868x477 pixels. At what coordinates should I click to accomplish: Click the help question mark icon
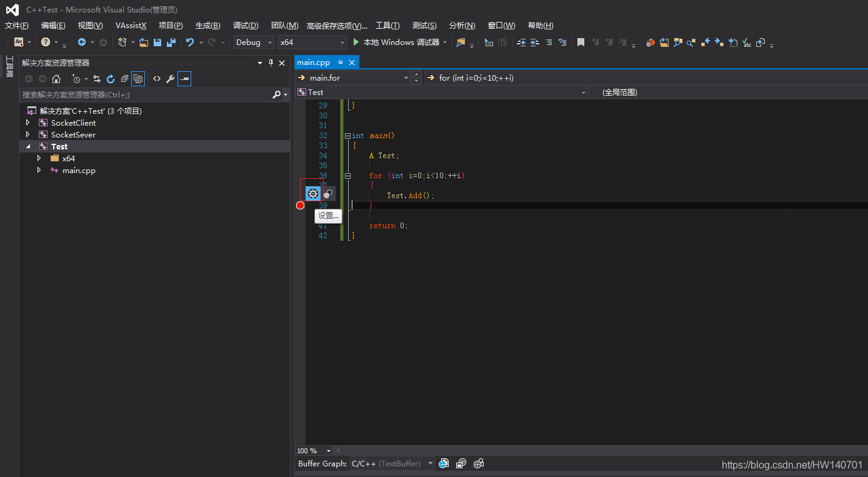tap(46, 43)
